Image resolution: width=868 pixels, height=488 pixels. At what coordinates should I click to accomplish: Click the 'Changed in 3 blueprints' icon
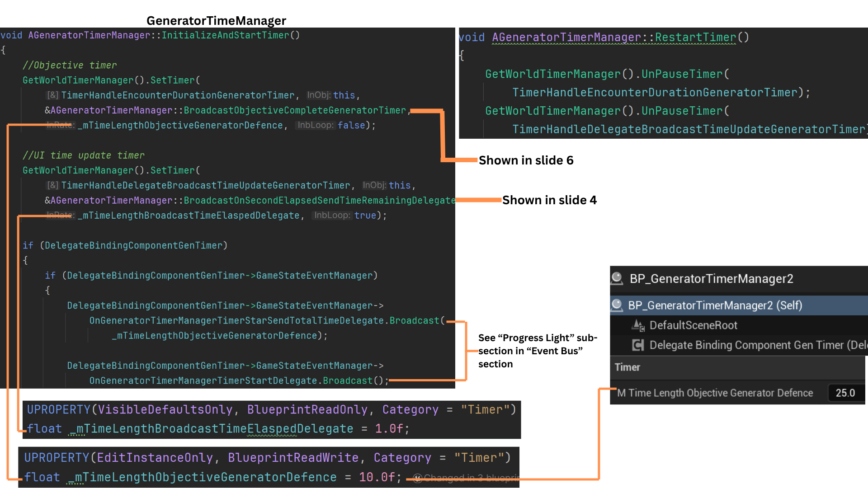pyautogui.click(x=418, y=478)
